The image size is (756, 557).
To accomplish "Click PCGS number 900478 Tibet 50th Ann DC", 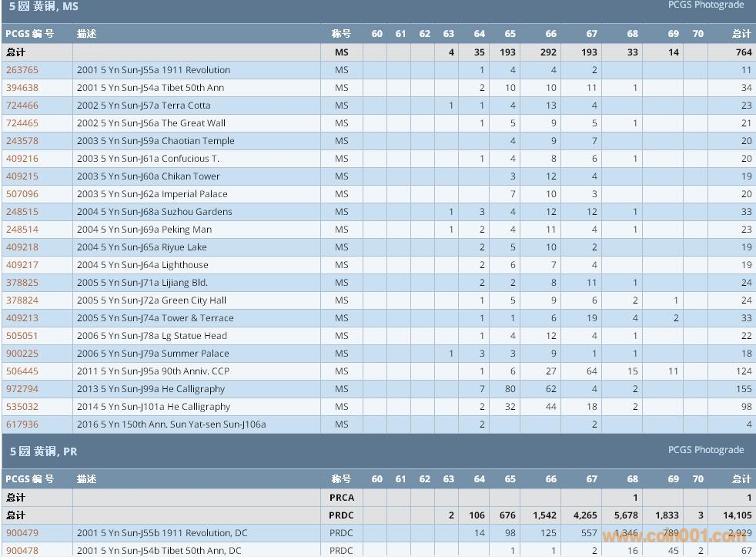I will pos(22,551).
